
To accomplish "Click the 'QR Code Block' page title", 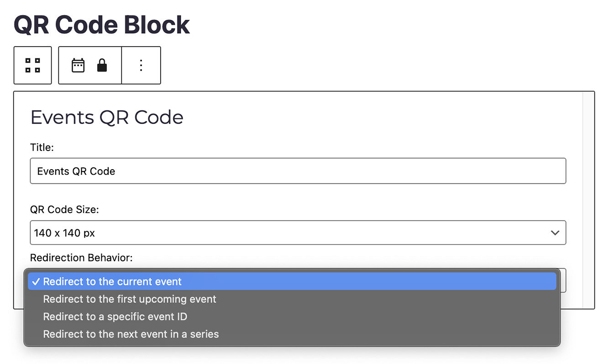I will pyautogui.click(x=102, y=25).
